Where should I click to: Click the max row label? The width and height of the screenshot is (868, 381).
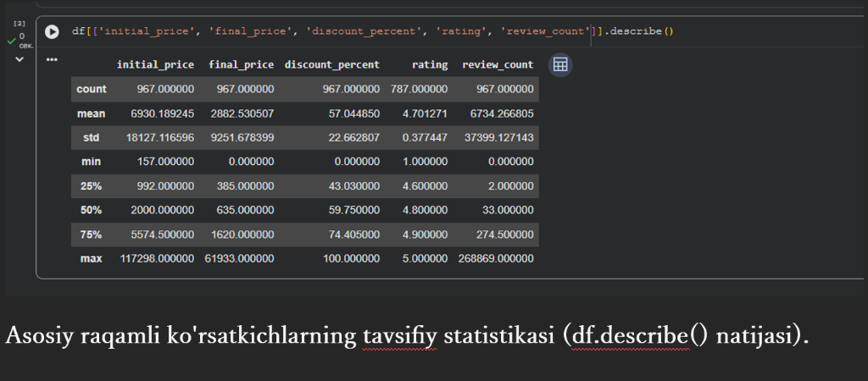(x=92, y=258)
